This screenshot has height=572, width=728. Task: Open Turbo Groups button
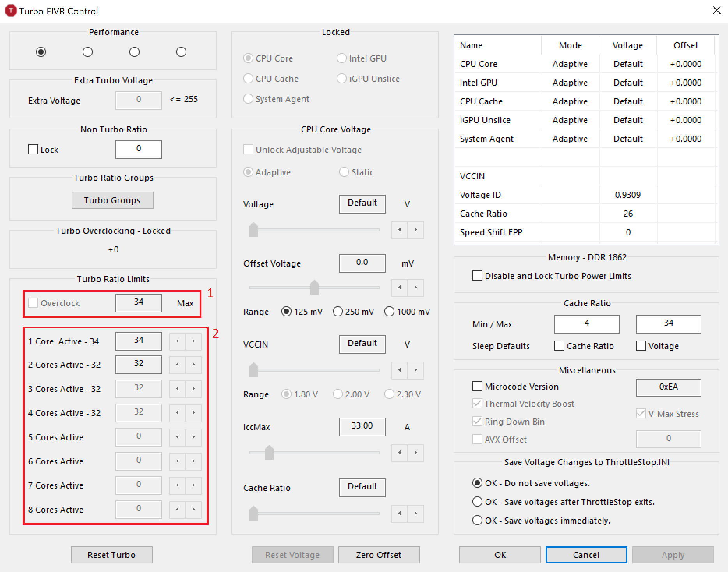coord(112,200)
